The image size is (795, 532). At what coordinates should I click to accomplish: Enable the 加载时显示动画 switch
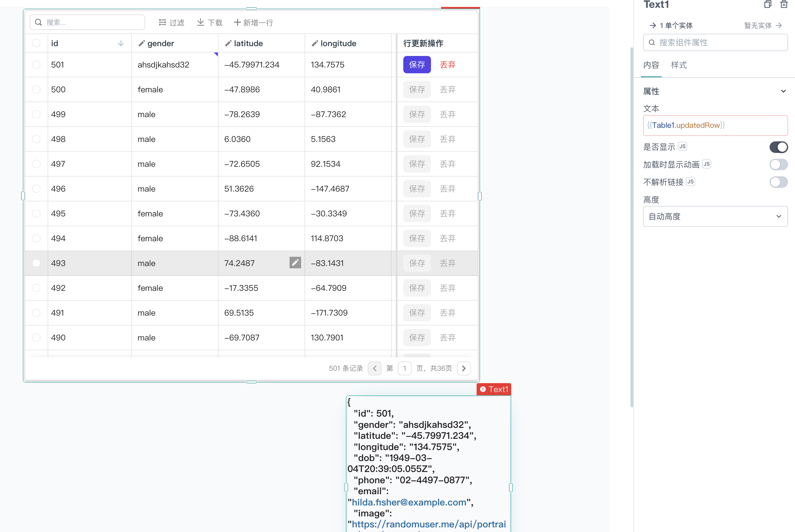(x=778, y=164)
